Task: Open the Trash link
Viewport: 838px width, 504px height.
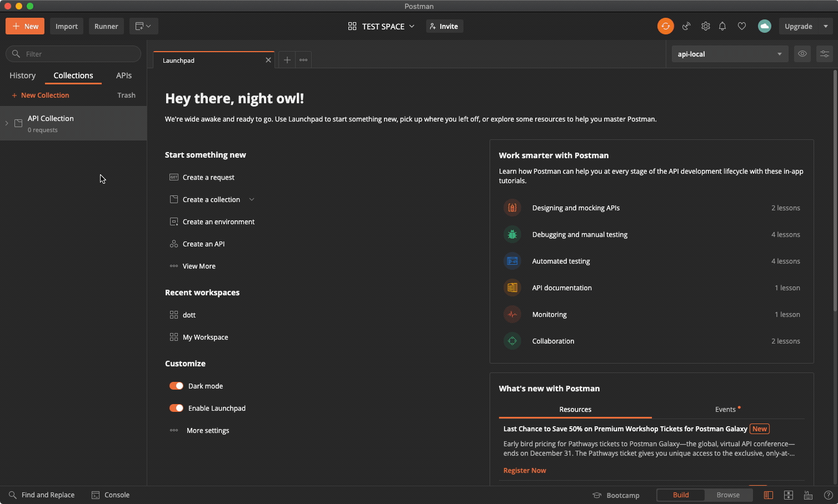Action: [x=126, y=95]
